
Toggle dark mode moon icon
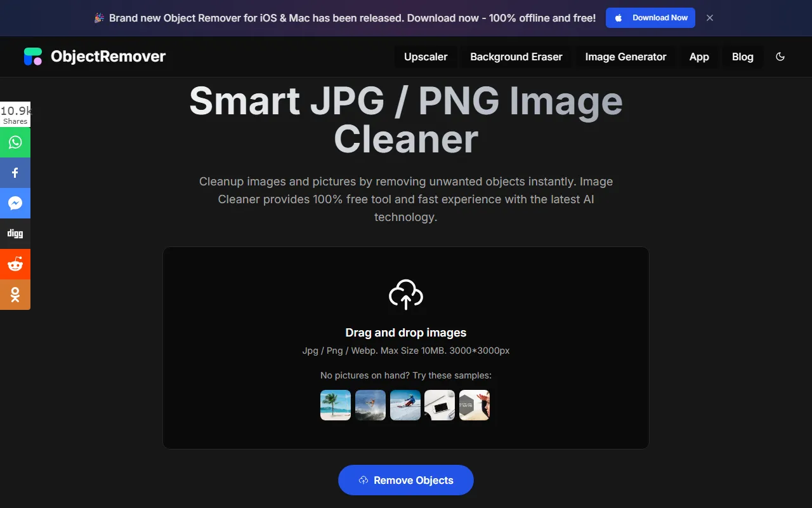(x=780, y=57)
